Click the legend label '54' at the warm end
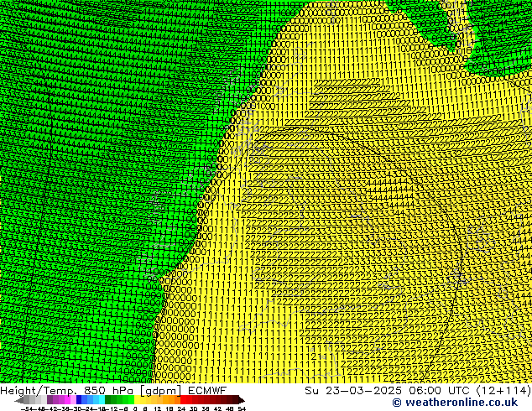532x411 pixels. click(x=242, y=408)
